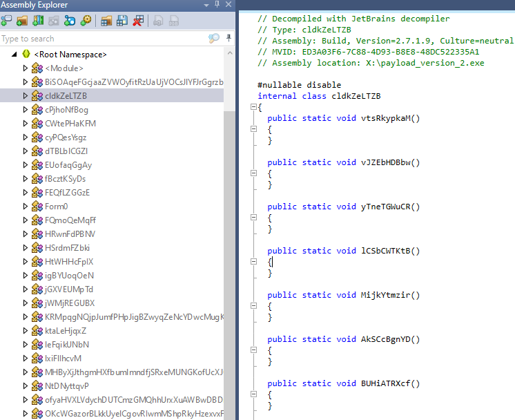Select class fBcztKSyDs in tree
Viewport: 515px width, 420px height.
[66, 178]
